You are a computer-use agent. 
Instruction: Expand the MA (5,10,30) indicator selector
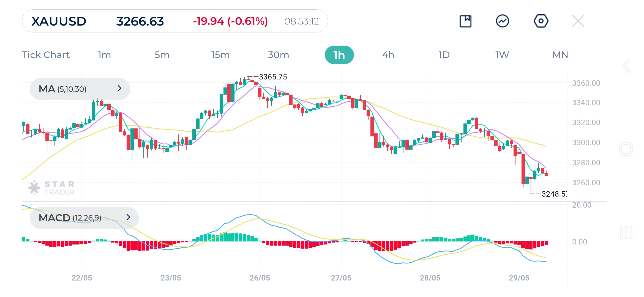coord(80,89)
